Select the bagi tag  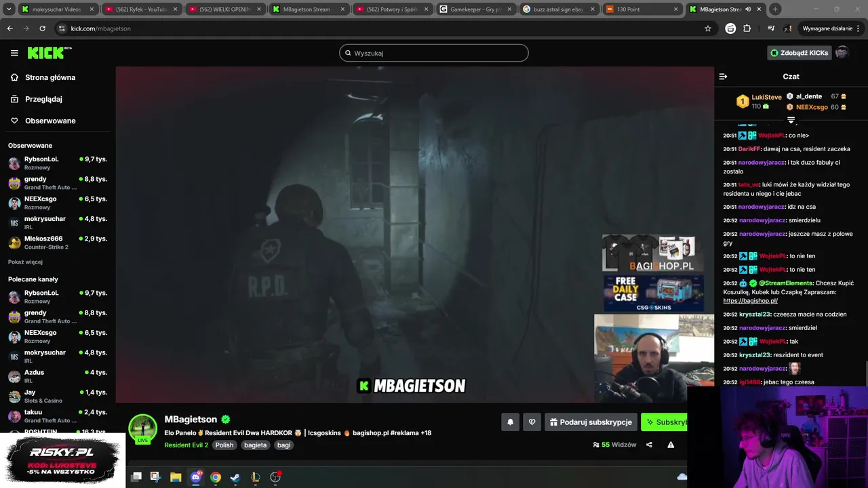click(x=284, y=445)
